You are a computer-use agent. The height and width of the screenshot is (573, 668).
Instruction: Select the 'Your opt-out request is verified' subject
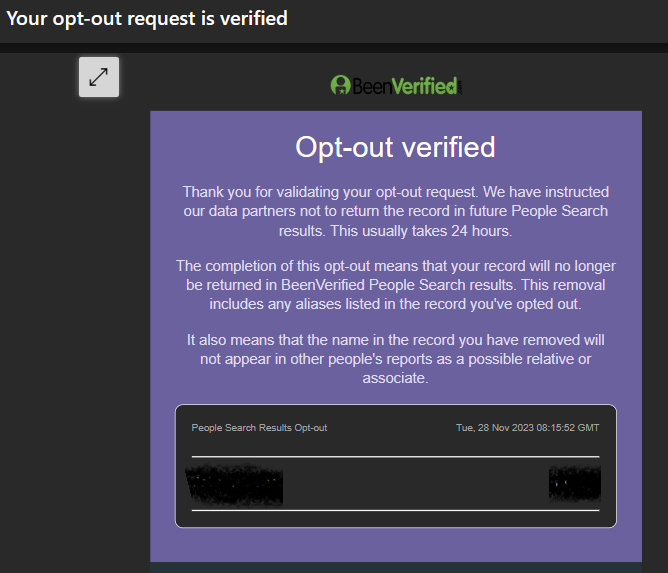pos(147,18)
